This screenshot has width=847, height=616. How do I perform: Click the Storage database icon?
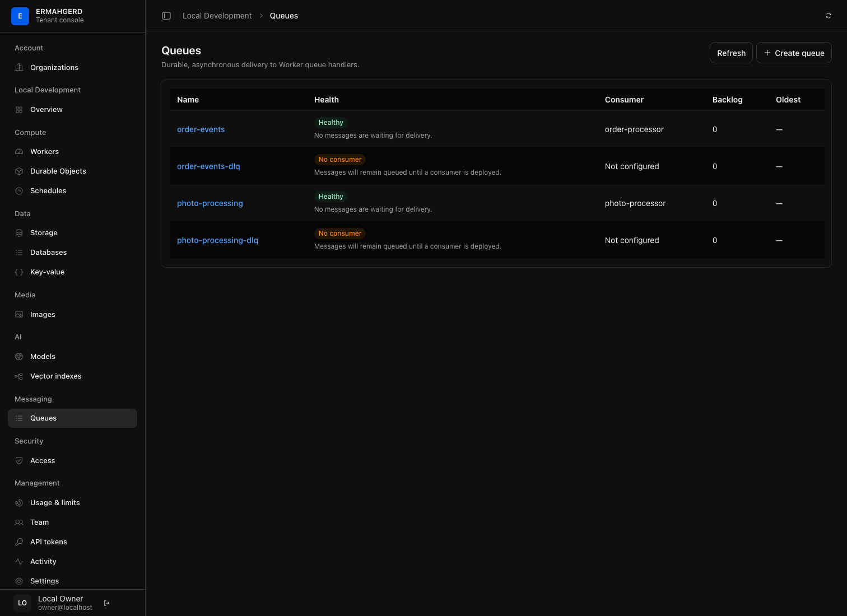(19, 233)
